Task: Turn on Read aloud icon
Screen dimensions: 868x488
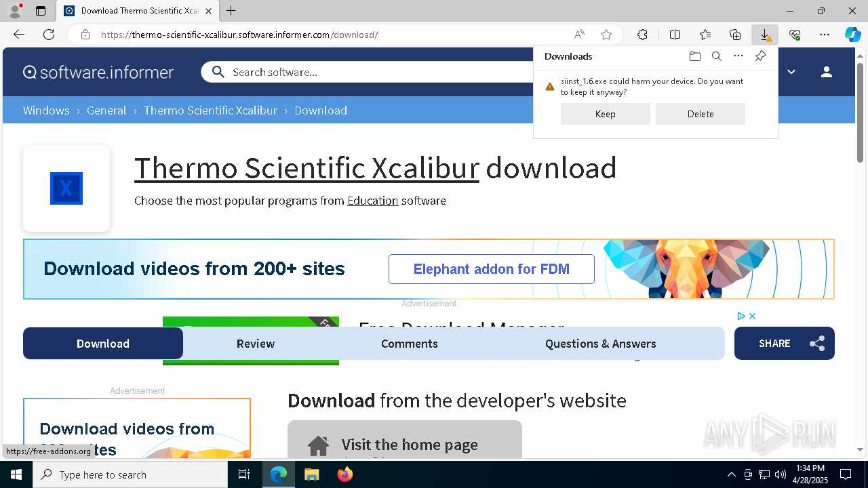Action: (x=579, y=35)
